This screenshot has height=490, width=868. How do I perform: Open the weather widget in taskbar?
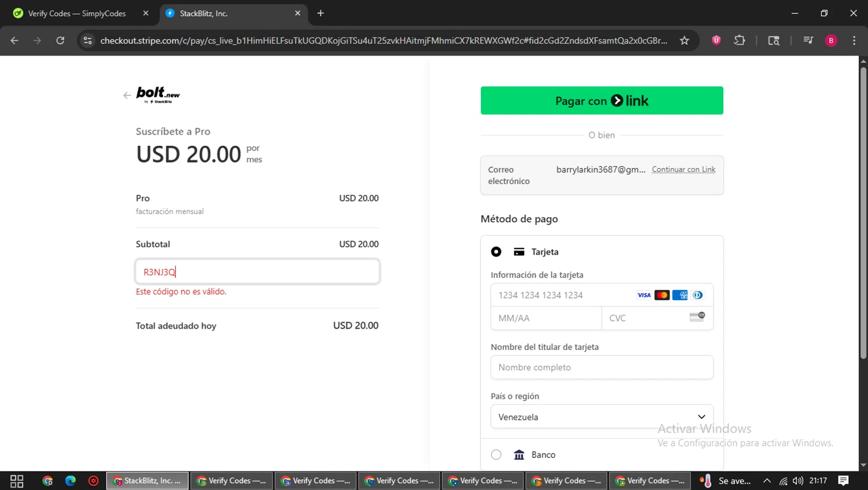click(x=725, y=481)
